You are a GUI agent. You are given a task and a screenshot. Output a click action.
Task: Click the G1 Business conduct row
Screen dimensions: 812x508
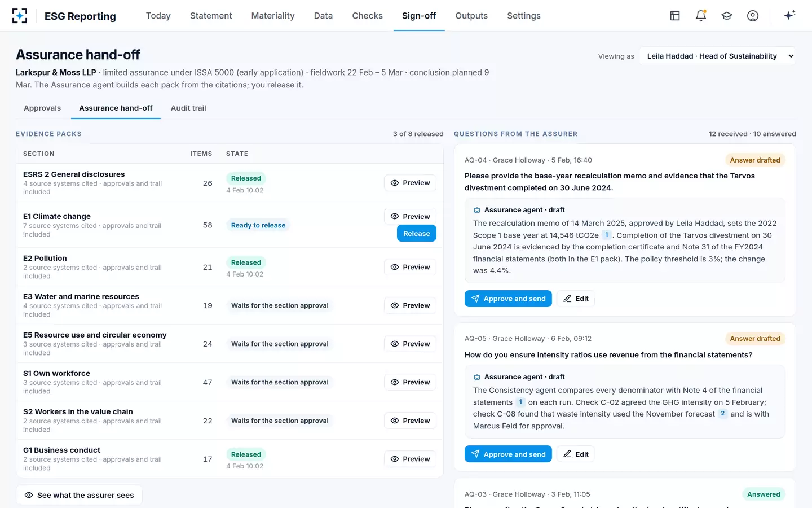coord(230,459)
